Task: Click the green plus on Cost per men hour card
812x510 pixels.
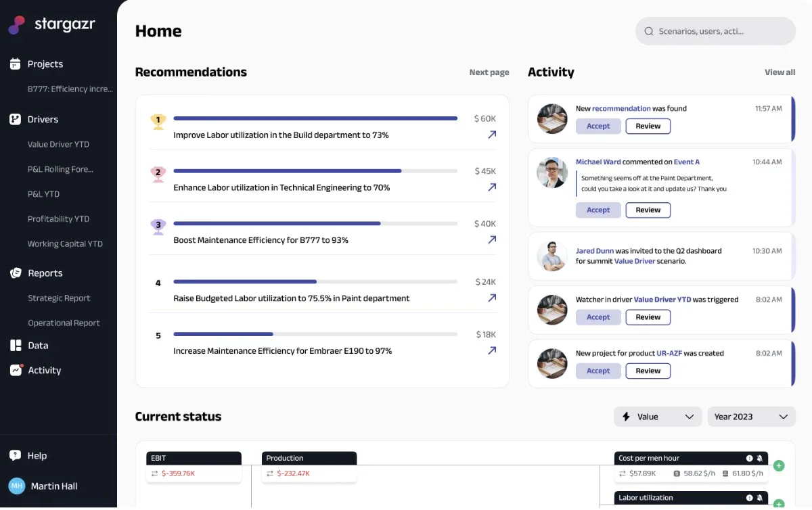Action: 779,466
